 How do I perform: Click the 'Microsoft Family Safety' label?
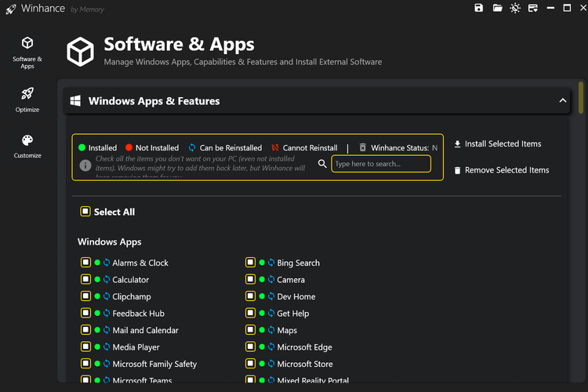pos(154,364)
